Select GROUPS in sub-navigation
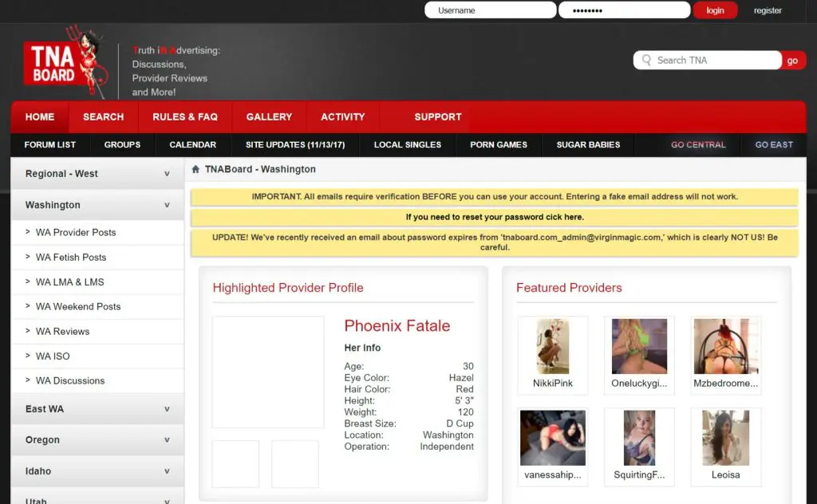817x504 pixels. (122, 145)
